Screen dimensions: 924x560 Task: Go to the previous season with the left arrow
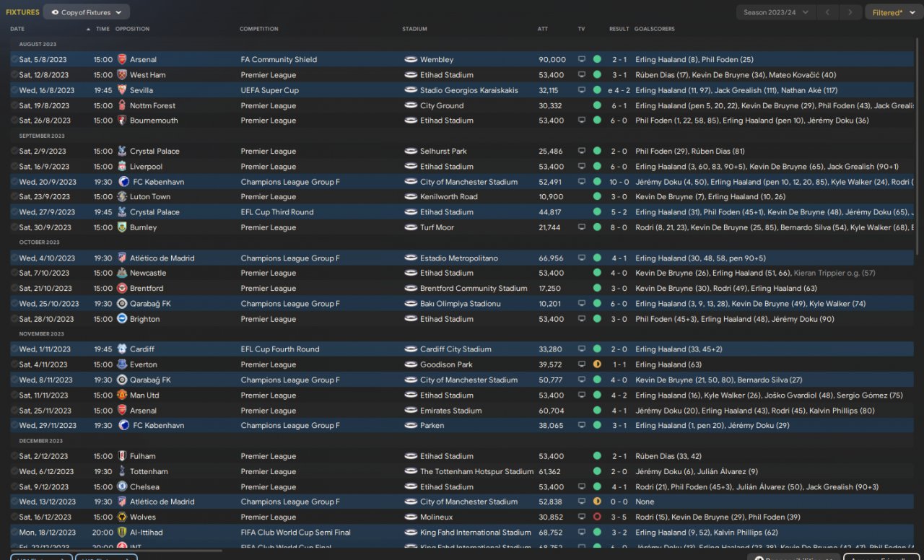click(828, 12)
